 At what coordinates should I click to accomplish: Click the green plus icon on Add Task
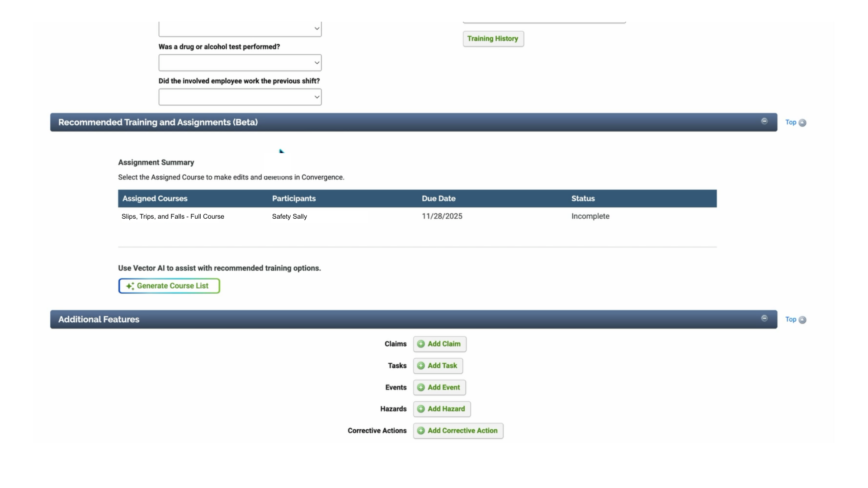(421, 366)
